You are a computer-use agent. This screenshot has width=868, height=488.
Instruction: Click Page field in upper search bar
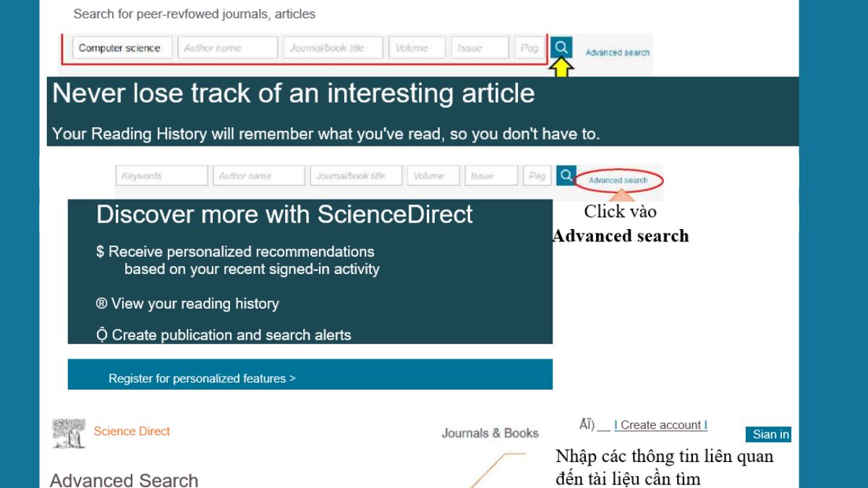[531, 48]
